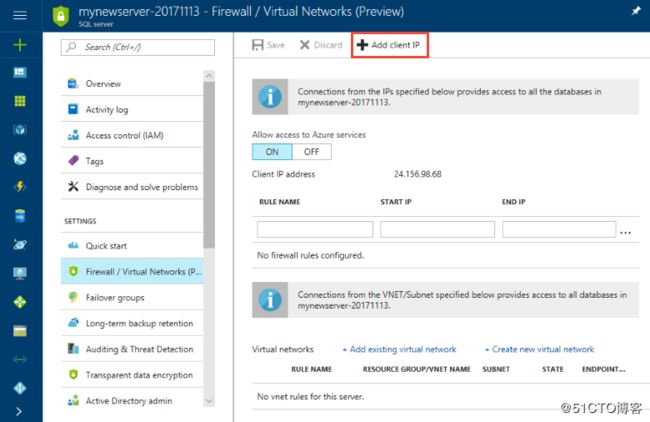Click the END IP input field
Viewport: 650px width, 422px height.
coord(559,229)
